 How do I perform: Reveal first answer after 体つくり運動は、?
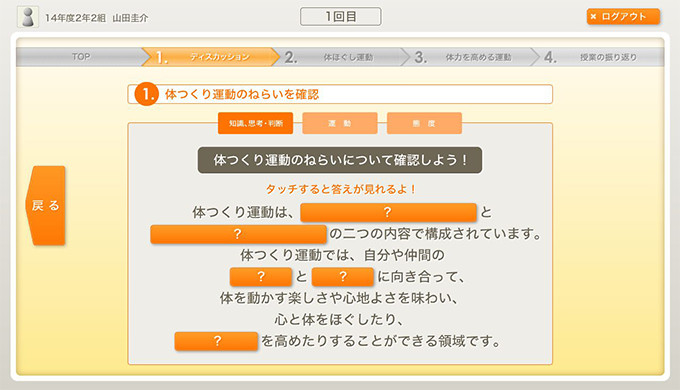(388, 212)
